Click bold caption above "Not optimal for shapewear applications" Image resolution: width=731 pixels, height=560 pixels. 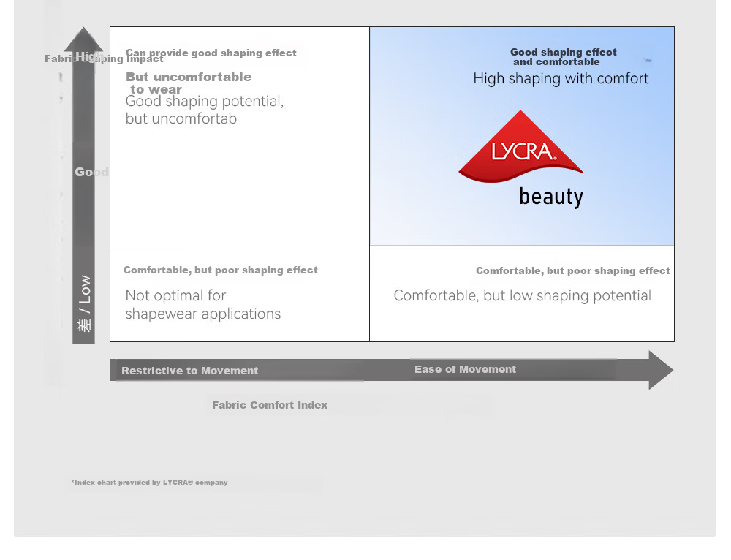pos(221,270)
